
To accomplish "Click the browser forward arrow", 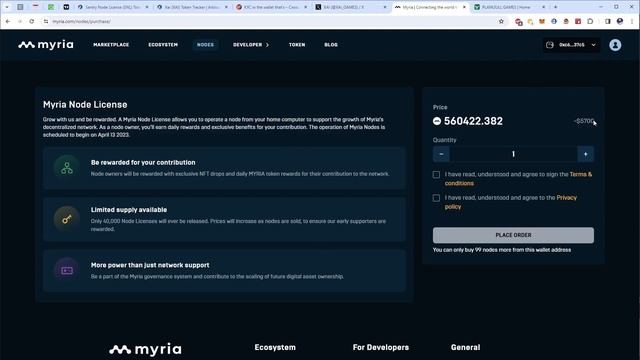I will coord(20,21).
